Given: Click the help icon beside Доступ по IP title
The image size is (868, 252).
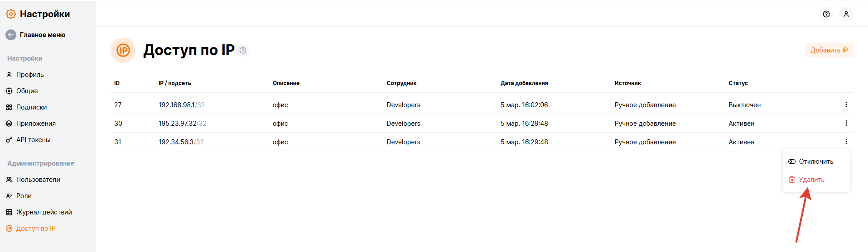Looking at the screenshot, I should pyautogui.click(x=243, y=50).
